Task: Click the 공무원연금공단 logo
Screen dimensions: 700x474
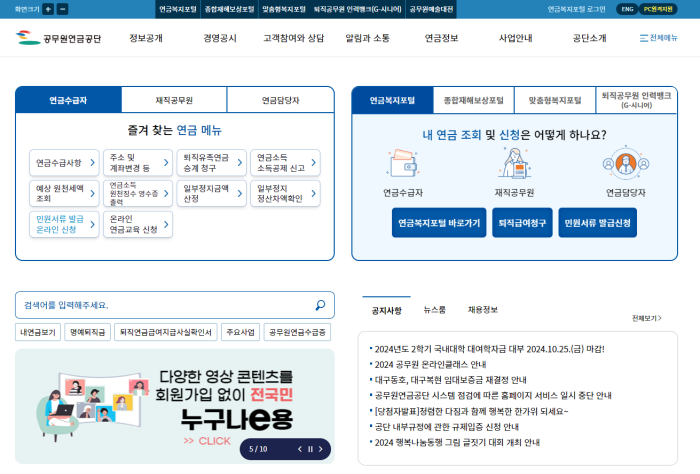Action: [x=58, y=38]
